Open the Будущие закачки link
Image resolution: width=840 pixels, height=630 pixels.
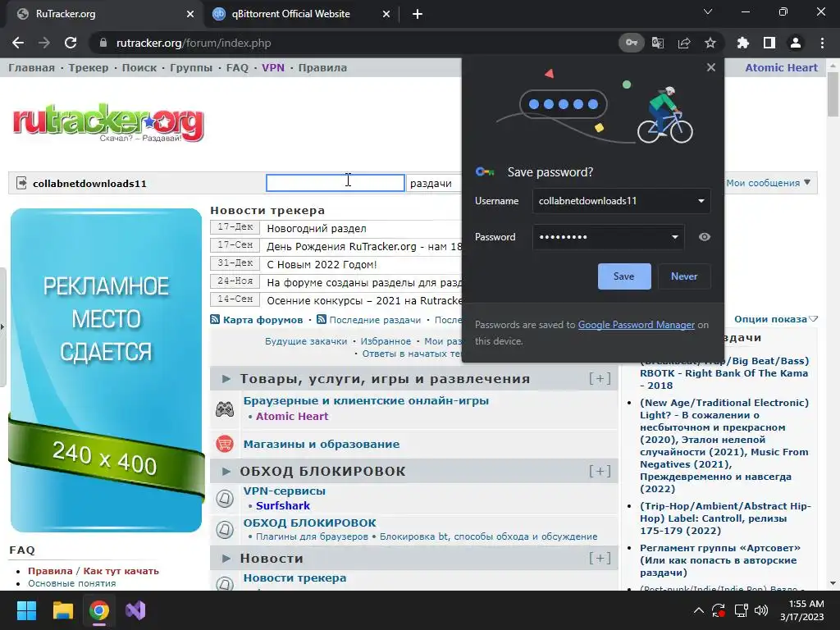[306, 341]
